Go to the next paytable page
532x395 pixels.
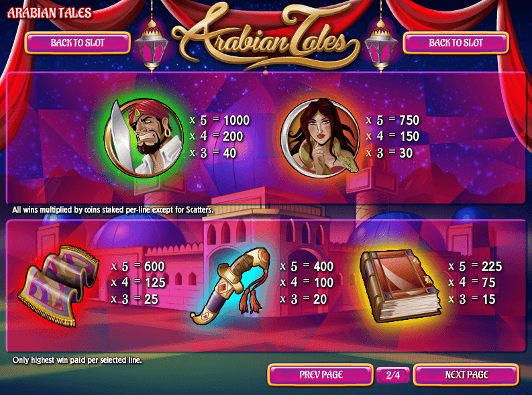coord(466,375)
